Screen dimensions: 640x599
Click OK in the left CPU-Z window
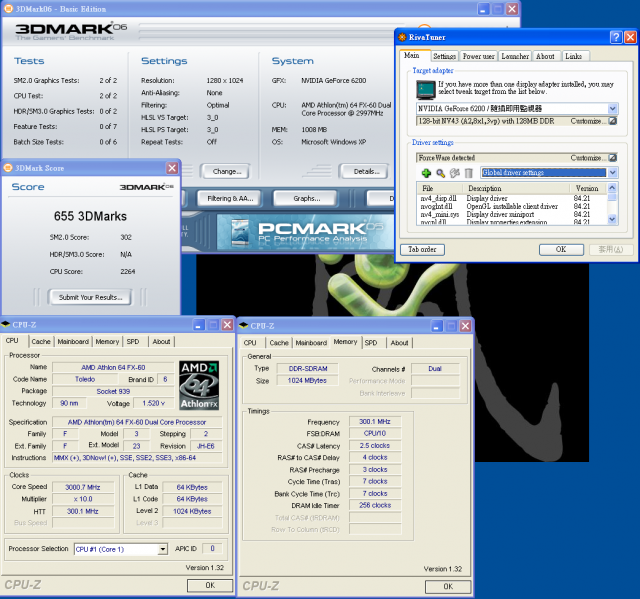point(210,585)
